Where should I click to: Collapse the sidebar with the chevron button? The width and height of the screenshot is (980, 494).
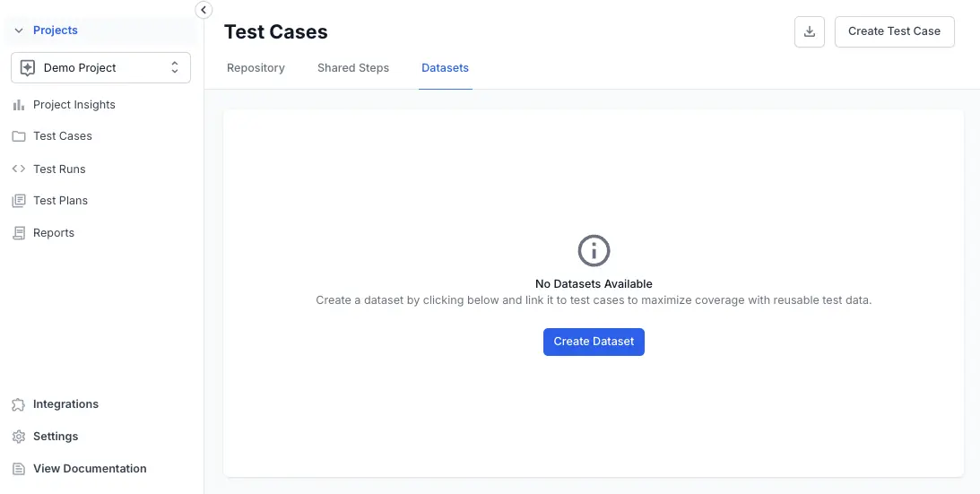click(204, 10)
